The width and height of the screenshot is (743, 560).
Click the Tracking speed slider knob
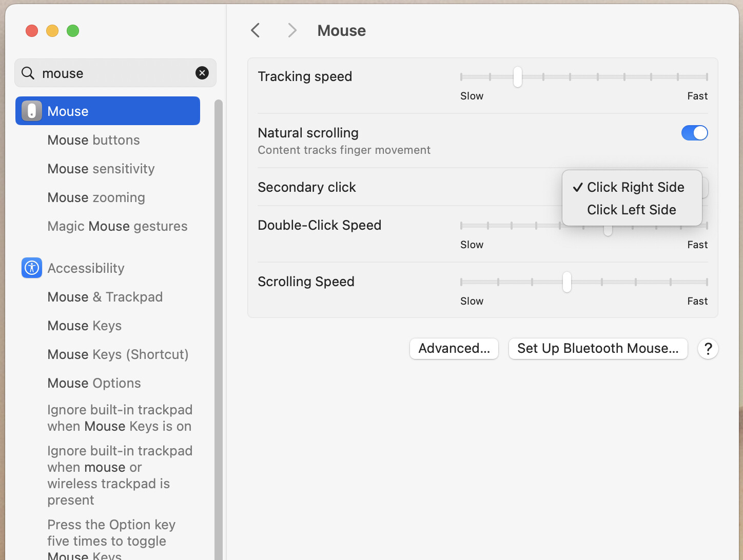click(x=518, y=77)
